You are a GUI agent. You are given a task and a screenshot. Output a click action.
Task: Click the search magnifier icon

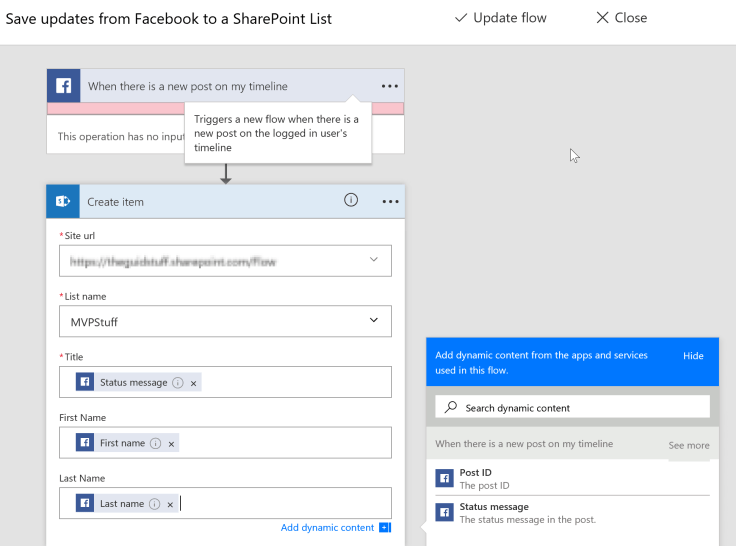(x=451, y=408)
